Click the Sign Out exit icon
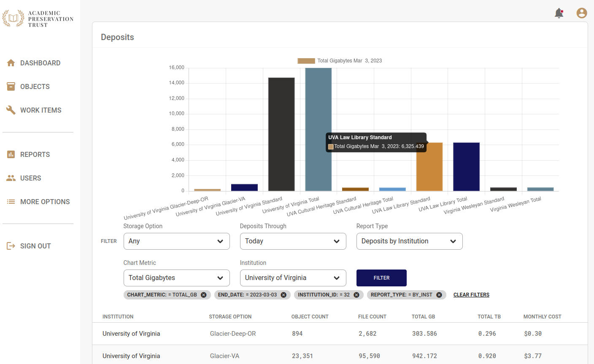The width and height of the screenshot is (594, 364). (11, 246)
